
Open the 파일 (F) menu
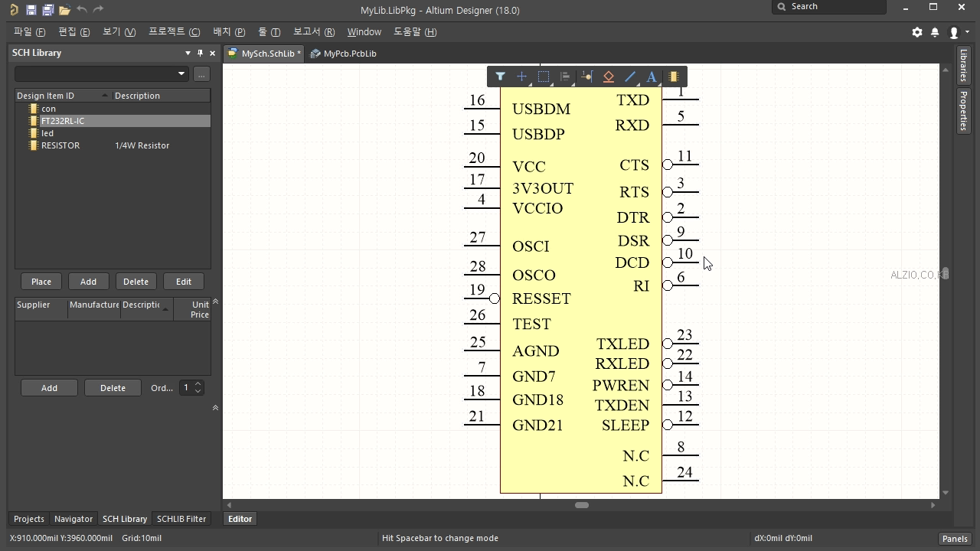[29, 32]
